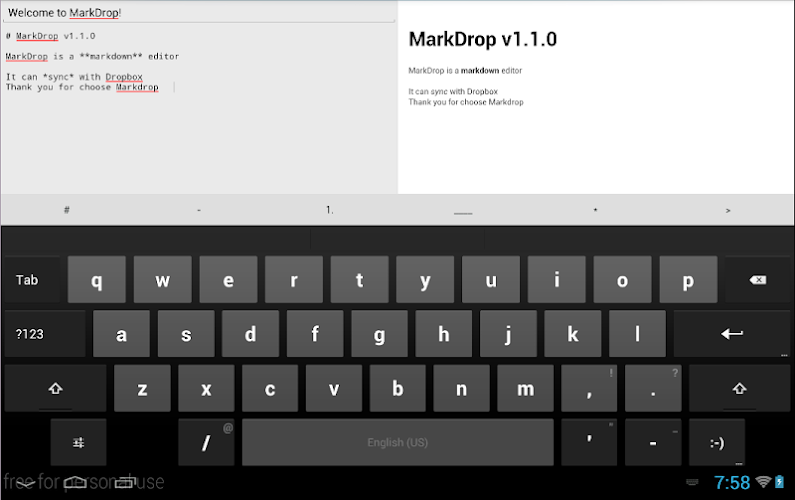This screenshot has width=795, height=500.
Task: Tap the m key
Action: coord(525,388)
